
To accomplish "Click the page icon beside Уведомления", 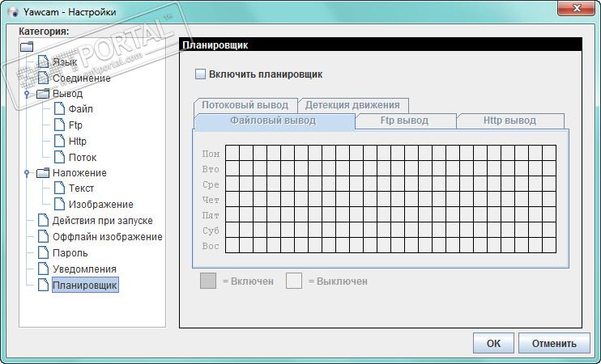I will point(43,269).
